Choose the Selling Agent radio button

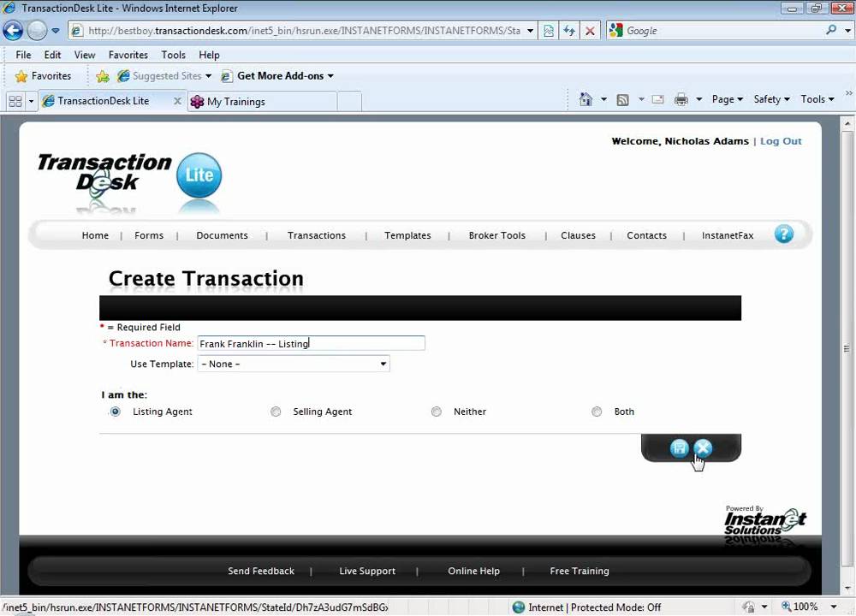(x=276, y=412)
